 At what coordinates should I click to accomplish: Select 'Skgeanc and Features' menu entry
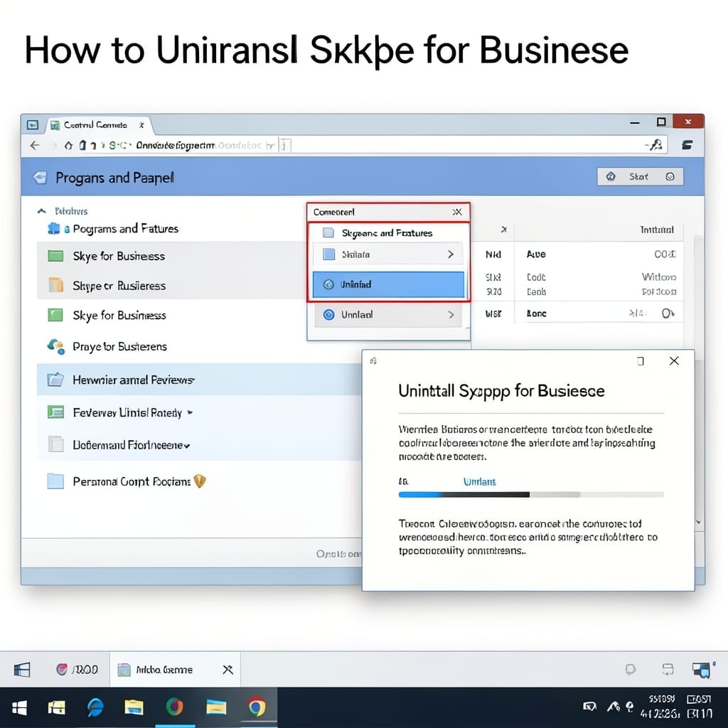(x=386, y=232)
